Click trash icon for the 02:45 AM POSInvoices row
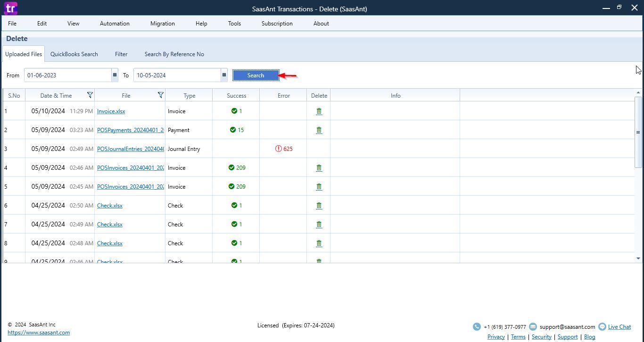644x342 pixels. 319,187
